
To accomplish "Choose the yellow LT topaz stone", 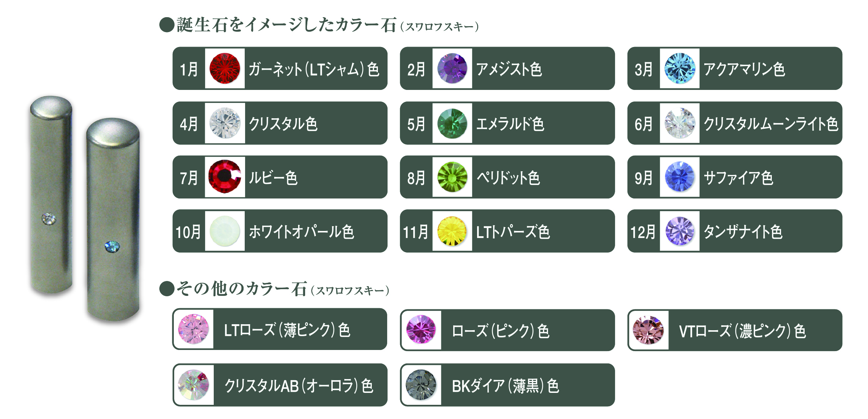I will [452, 231].
